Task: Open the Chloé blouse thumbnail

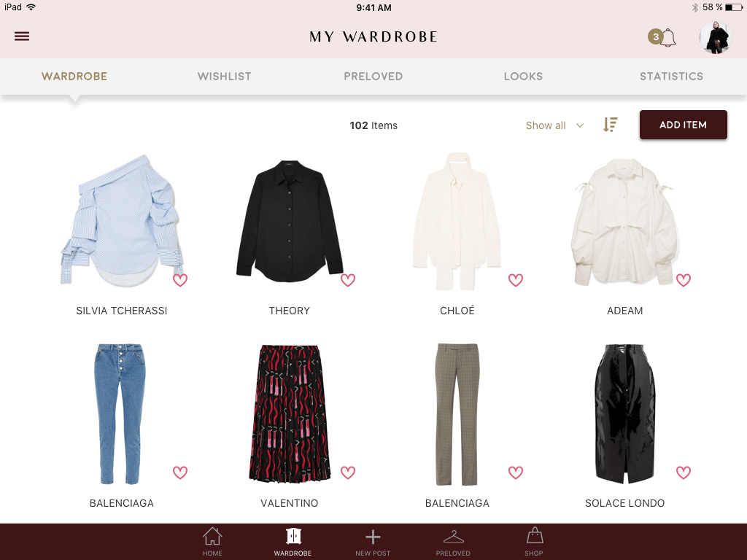Action: tap(457, 221)
